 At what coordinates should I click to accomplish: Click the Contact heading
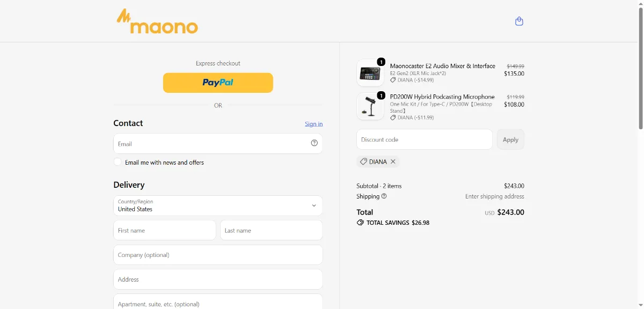click(x=128, y=123)
